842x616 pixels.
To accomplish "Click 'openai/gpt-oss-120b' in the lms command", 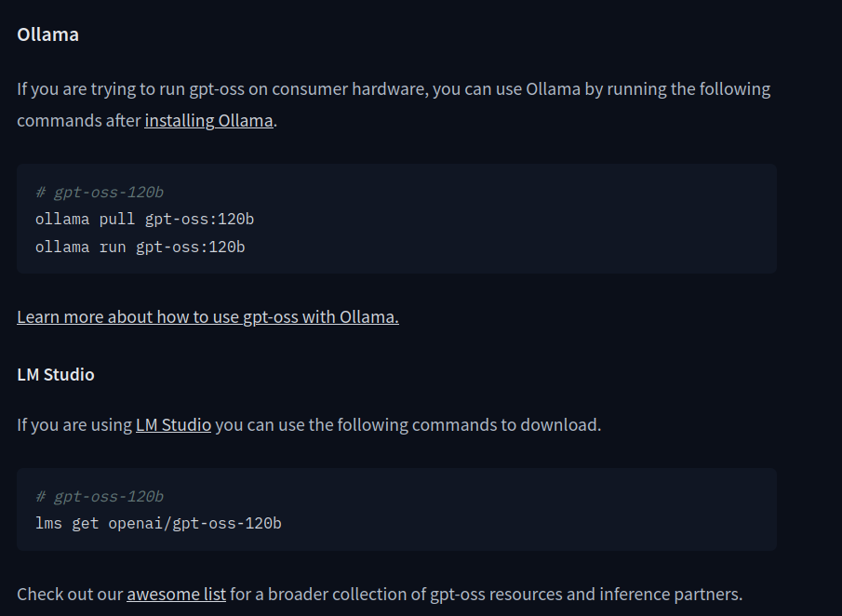I will tap(194, 523).
